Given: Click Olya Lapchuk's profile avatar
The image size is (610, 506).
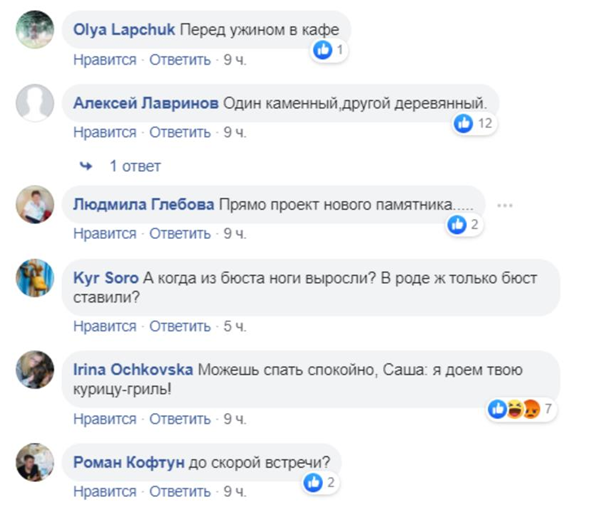Looking at the screenshot, I should (35, 31).
